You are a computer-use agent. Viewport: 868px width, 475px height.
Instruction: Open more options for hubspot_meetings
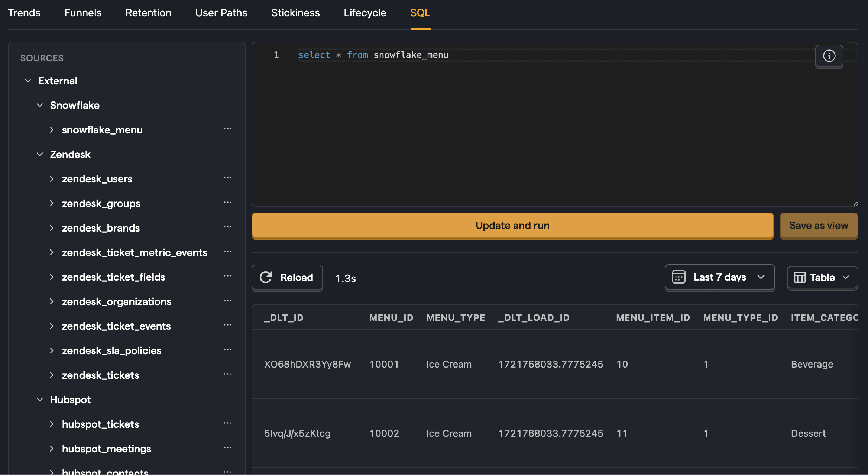pyautogui.click(x=228, y=448)
